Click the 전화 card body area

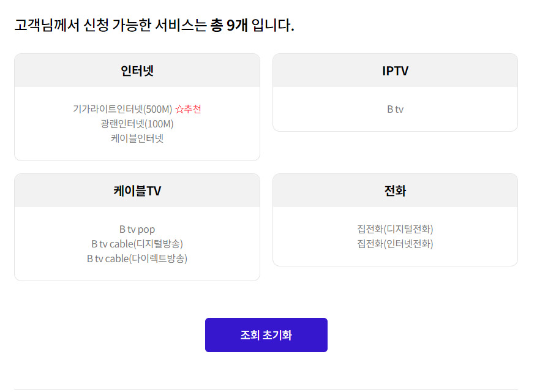pos(395,236)
